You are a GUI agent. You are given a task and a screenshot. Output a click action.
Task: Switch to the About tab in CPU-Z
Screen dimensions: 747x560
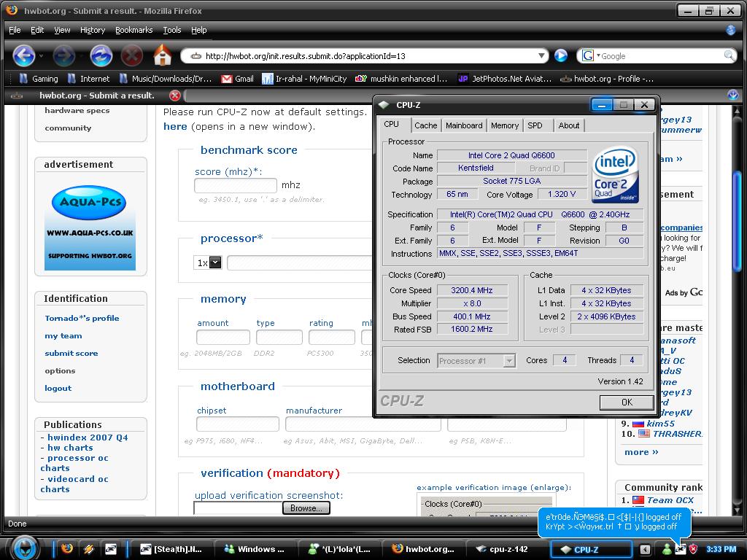569,125
